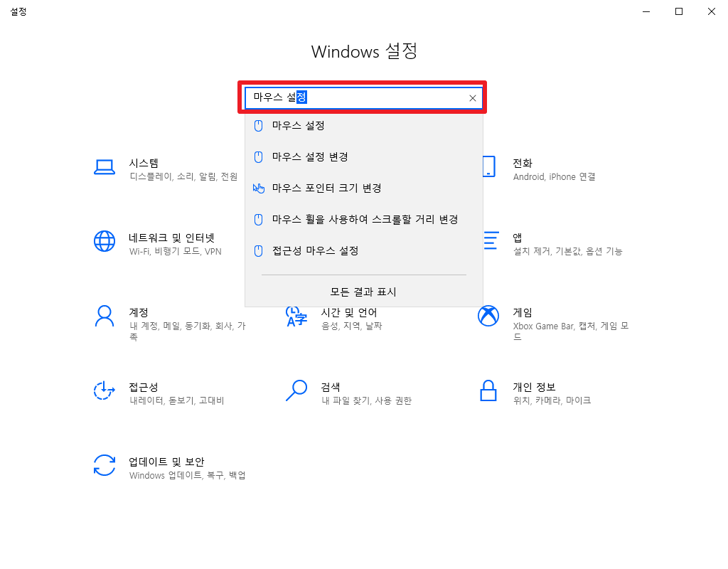Open the 검색 magnifier icon

click(x=296, y=390)
